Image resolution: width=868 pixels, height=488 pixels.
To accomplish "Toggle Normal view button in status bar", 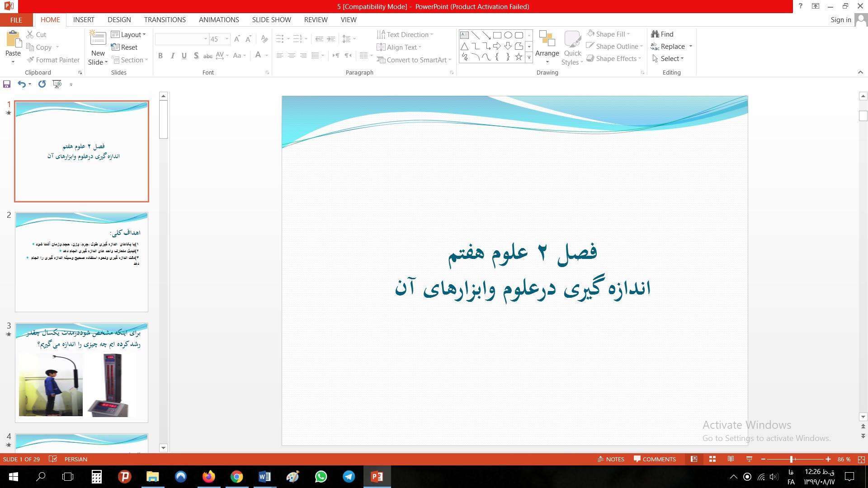I will coord(694,459).
